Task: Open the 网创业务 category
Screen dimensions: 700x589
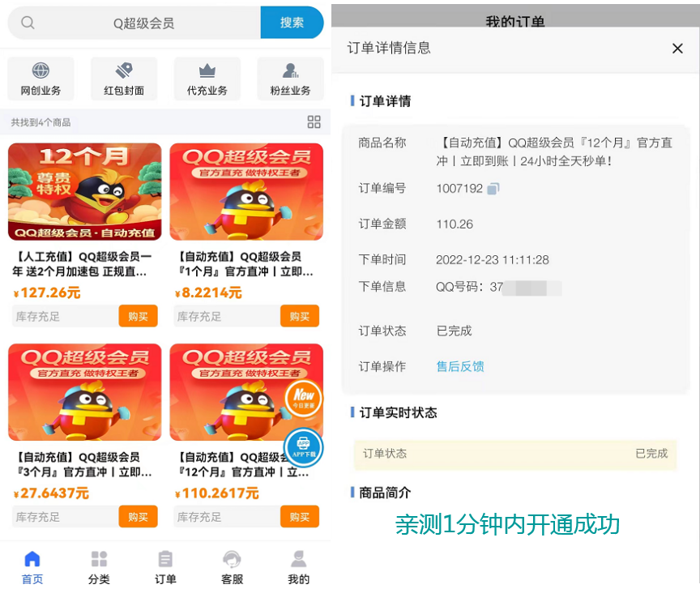Action: click(x=41, y=79)
